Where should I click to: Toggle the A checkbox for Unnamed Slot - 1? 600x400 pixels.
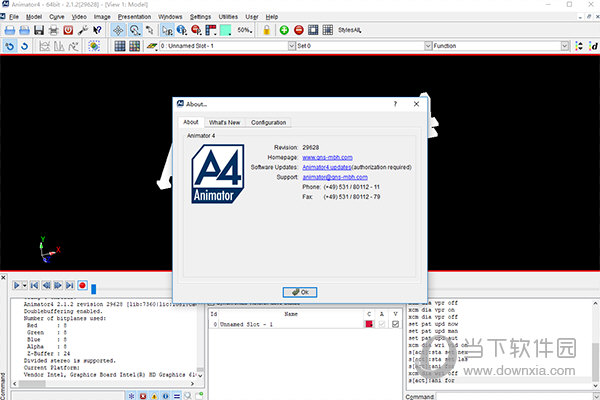pos(382,324)
